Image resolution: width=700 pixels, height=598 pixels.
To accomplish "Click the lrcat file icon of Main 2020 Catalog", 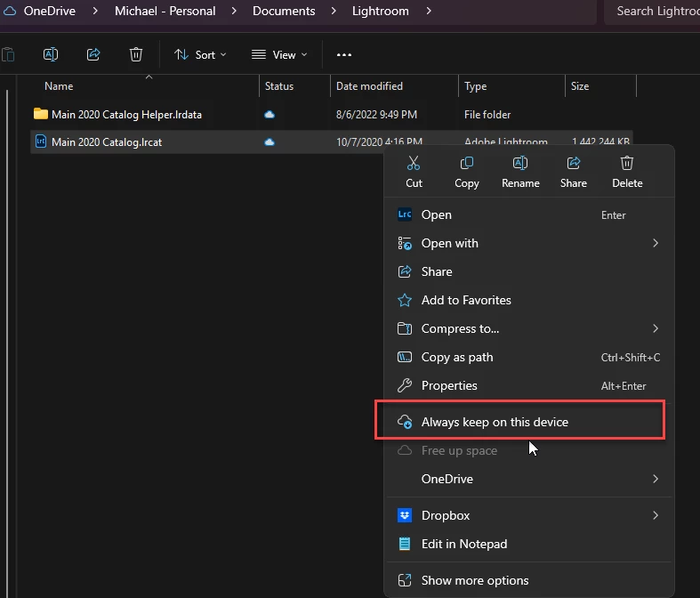I will pyautogui.click(x=41, y=141).
